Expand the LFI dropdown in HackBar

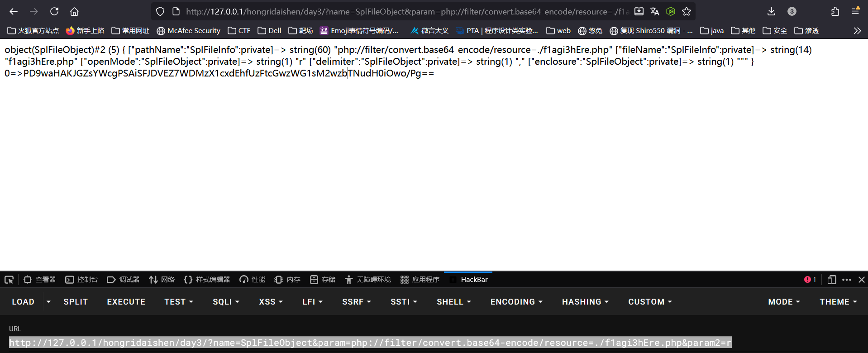point(312,302)
